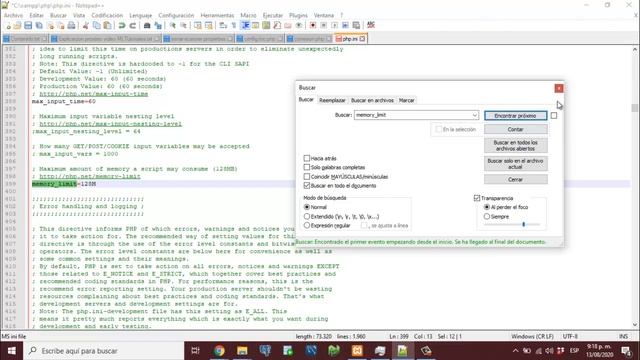Toggle synchronized vertical scrolling icon

coord(198,25)
